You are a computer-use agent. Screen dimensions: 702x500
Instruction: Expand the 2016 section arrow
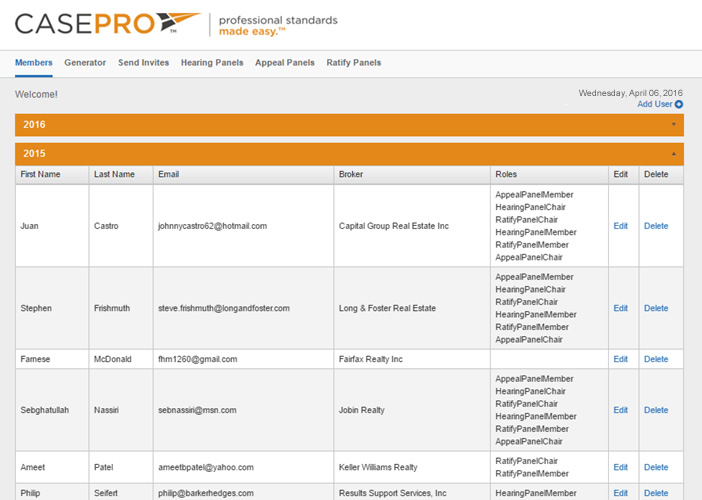tap(674, 124)
